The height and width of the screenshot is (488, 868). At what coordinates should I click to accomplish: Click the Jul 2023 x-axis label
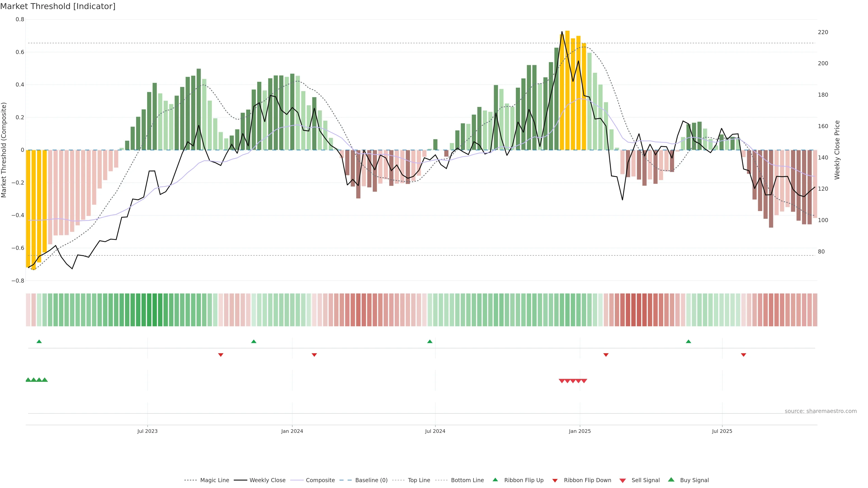click(x=147, y=431)
